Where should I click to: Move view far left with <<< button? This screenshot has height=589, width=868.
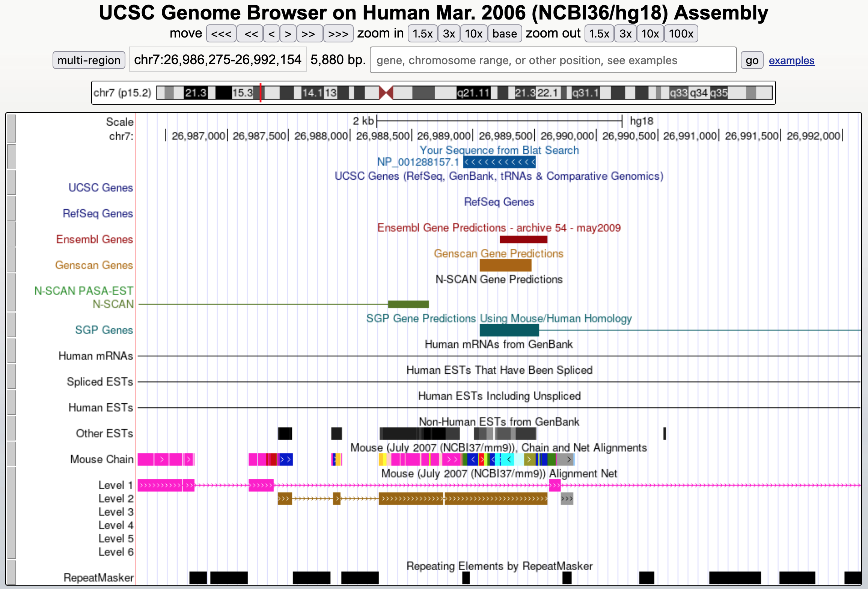(x=221, y=34)
